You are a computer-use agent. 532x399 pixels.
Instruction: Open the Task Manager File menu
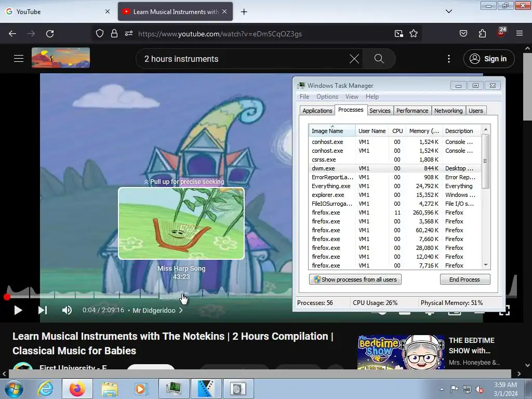tap(304, 97)
